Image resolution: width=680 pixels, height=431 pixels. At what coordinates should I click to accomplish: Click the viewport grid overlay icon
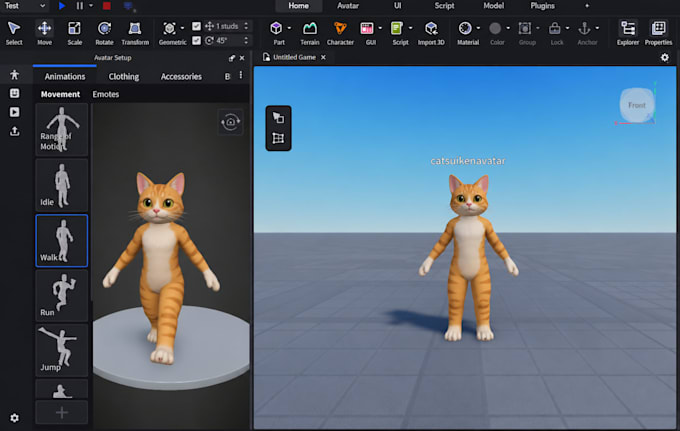click(278, 138)
